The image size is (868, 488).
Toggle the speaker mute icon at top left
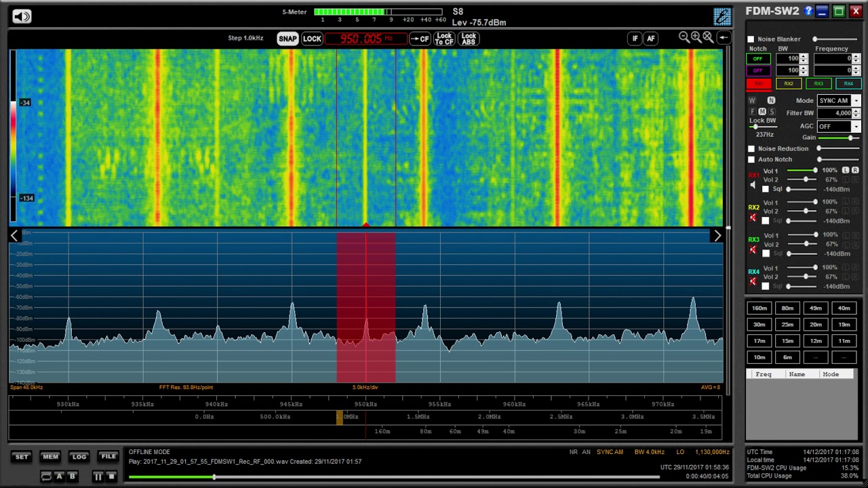pos(22,16)
